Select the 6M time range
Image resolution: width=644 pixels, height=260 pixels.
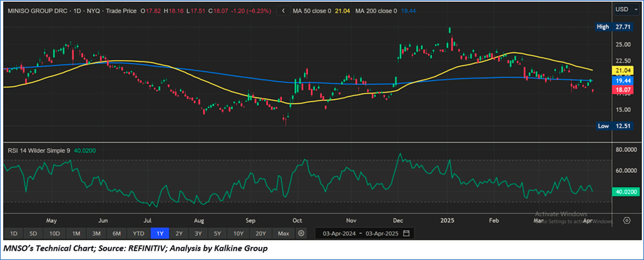point(116,234)
